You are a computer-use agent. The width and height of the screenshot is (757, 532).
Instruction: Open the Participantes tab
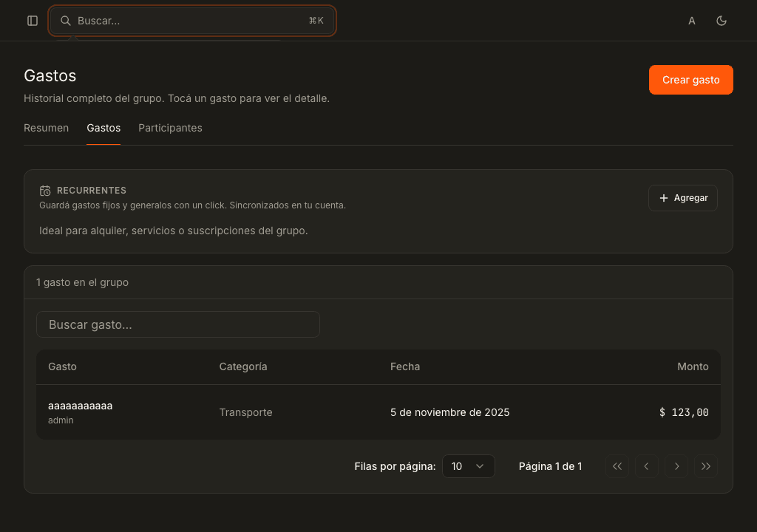171,128
